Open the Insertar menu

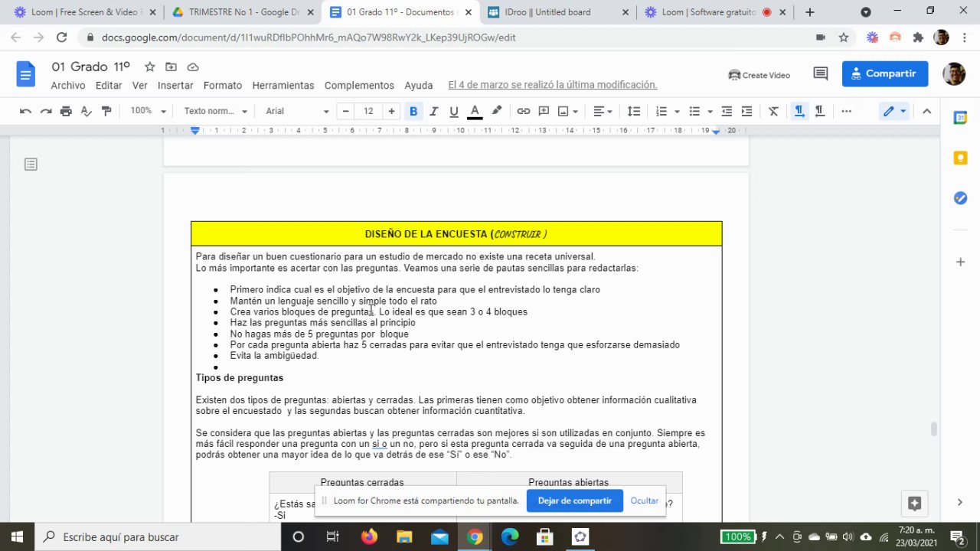coord(175,85)
